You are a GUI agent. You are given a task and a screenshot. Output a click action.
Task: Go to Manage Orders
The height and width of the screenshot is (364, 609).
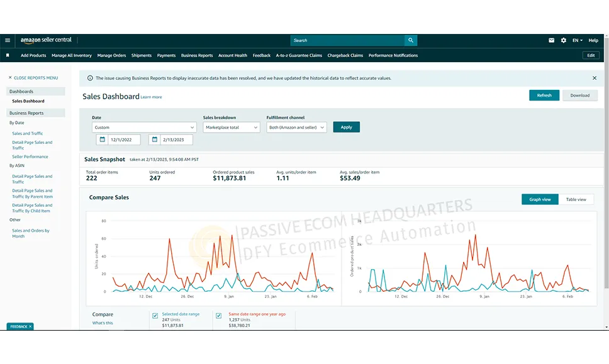coord(111,55)
